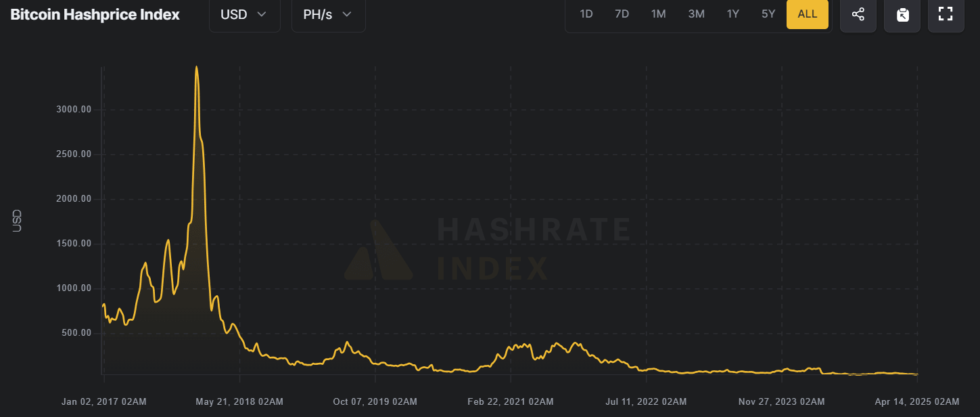Click the chart line's highest peak

(196, 67)
